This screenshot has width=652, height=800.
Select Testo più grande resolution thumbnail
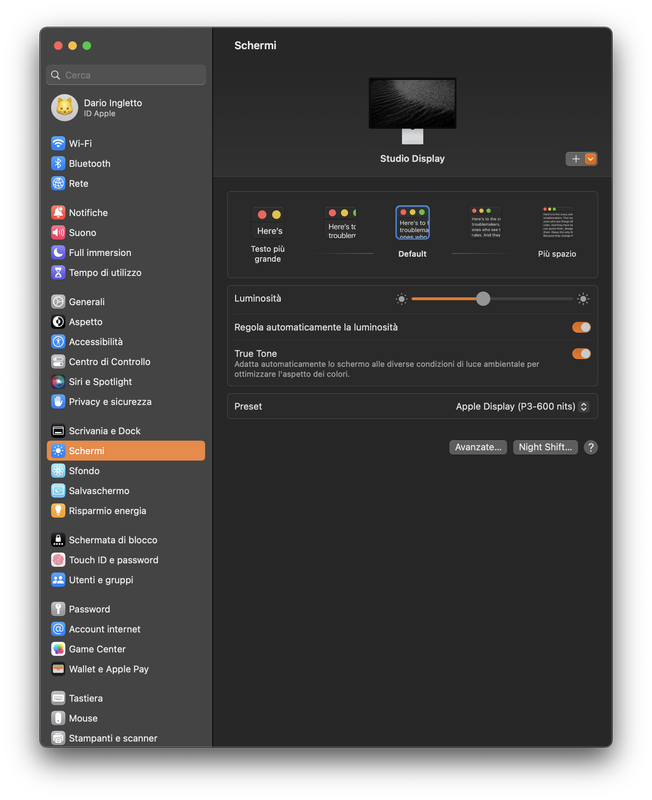(268, 222)
